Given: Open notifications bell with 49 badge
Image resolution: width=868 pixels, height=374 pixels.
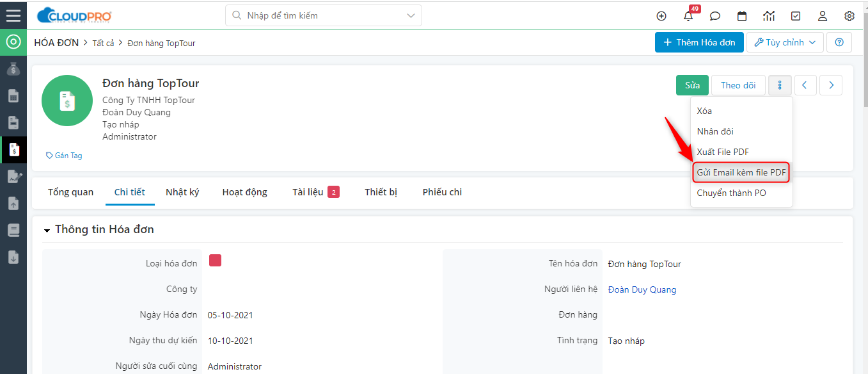Looking at the screenshot, I should 688,16.
